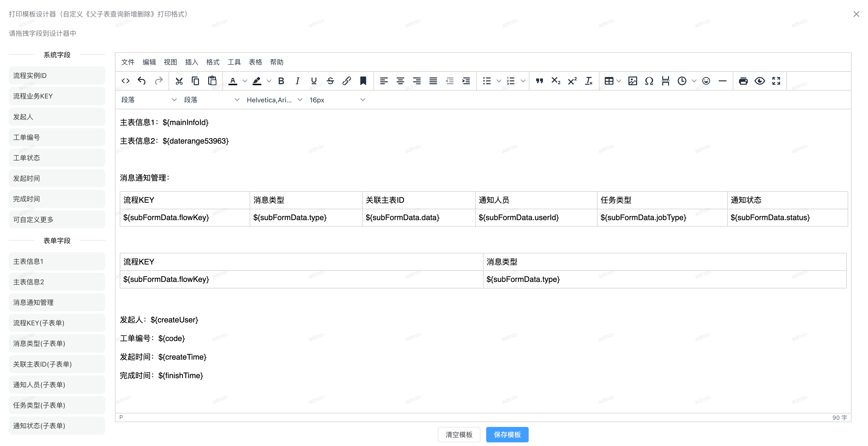Enter fullscreen editor mode
Viewport: 868px width, 446px height.
click(x=776, y=81)
